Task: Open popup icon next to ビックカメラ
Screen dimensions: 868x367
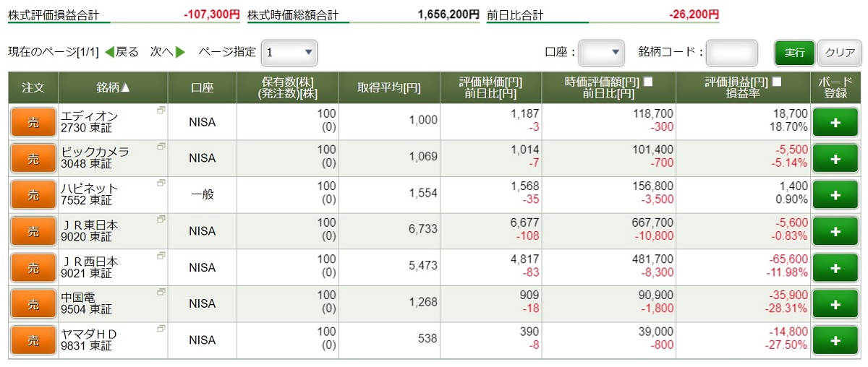Action: (161, 146)
